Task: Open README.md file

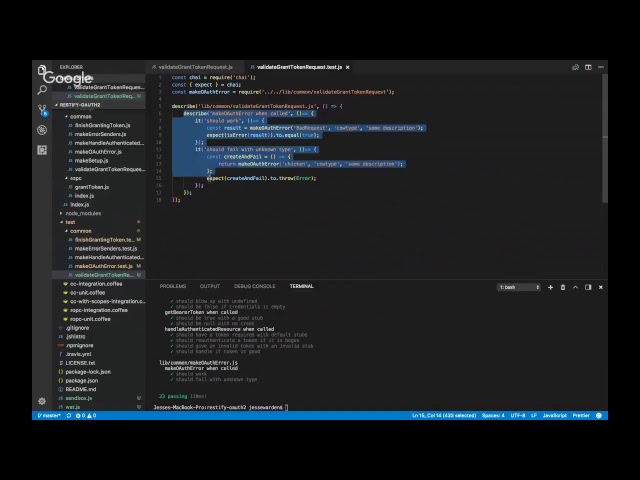Action: click(81, 390)
